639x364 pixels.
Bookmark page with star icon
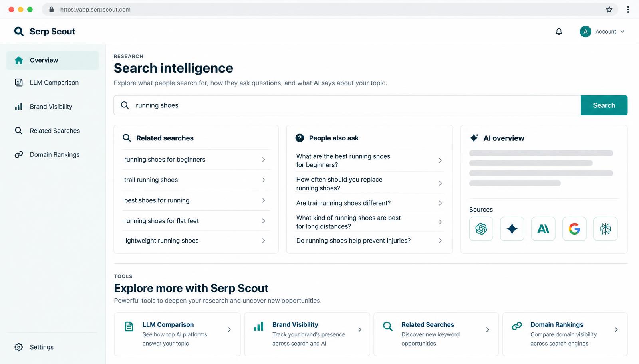pos(609,10)
